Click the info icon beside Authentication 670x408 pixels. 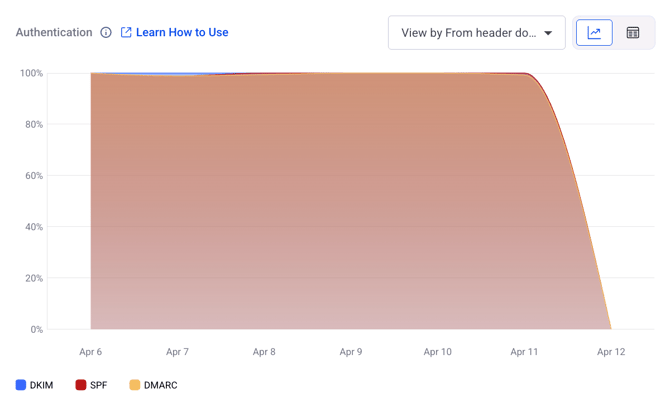[106, 33]
